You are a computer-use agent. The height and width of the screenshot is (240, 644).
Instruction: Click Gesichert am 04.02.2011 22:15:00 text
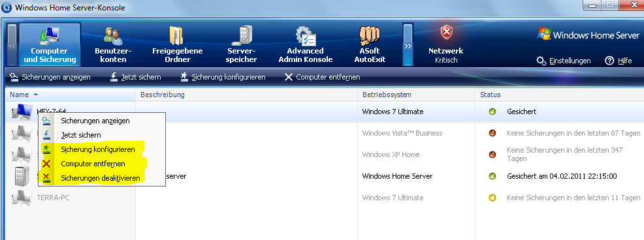(x=562, y=176)
